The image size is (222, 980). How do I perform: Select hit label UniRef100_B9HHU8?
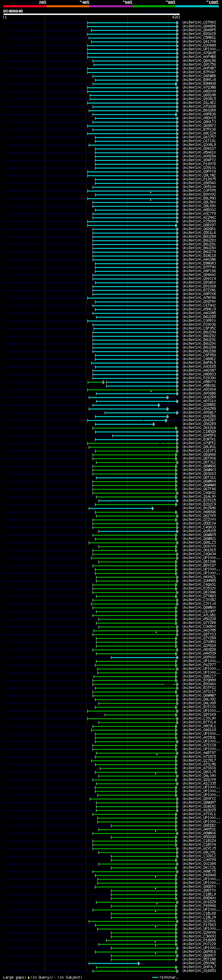199,84
